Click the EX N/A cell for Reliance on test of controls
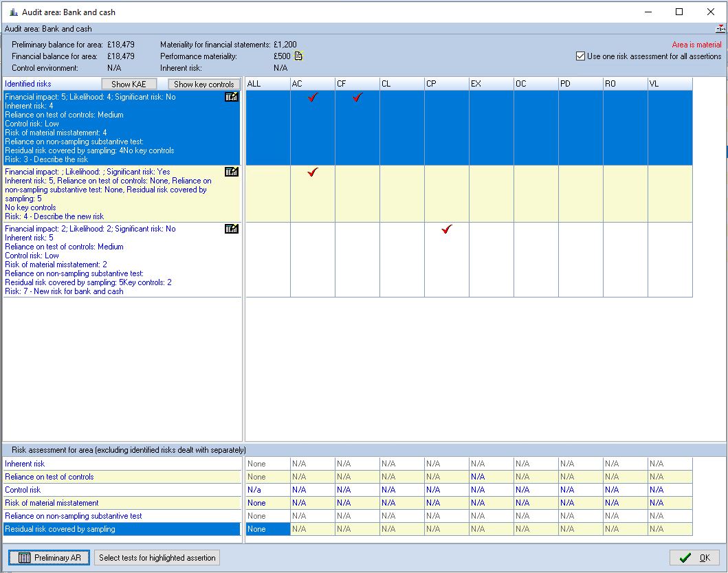The width and height of the screenshot is (728, 573). tap(492, 477)
